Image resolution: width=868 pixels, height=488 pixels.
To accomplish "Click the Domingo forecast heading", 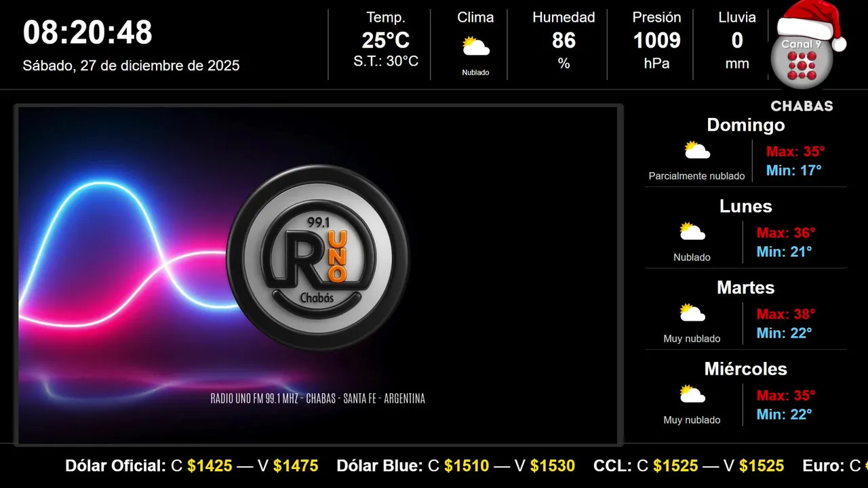I will [746, 125].
